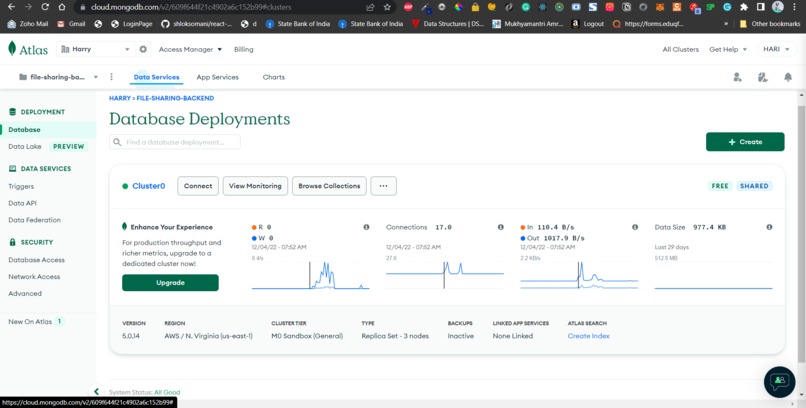Click the network In/Out chart
806x408 pixels.
tap(579, 276)
